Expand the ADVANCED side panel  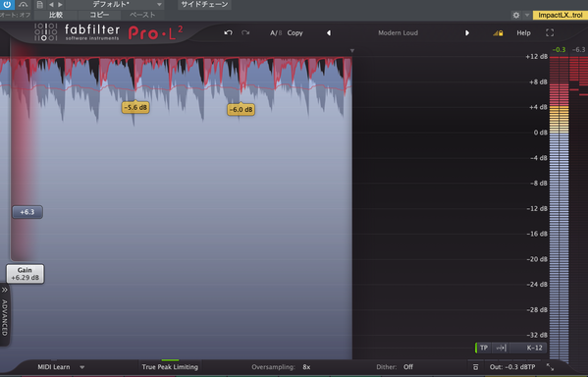pos(5,314)
